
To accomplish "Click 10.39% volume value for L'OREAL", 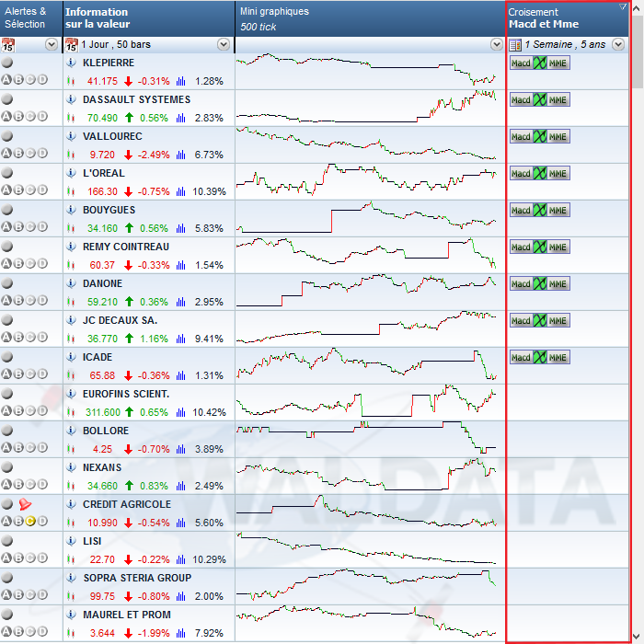I will click(x=209, y=191).
